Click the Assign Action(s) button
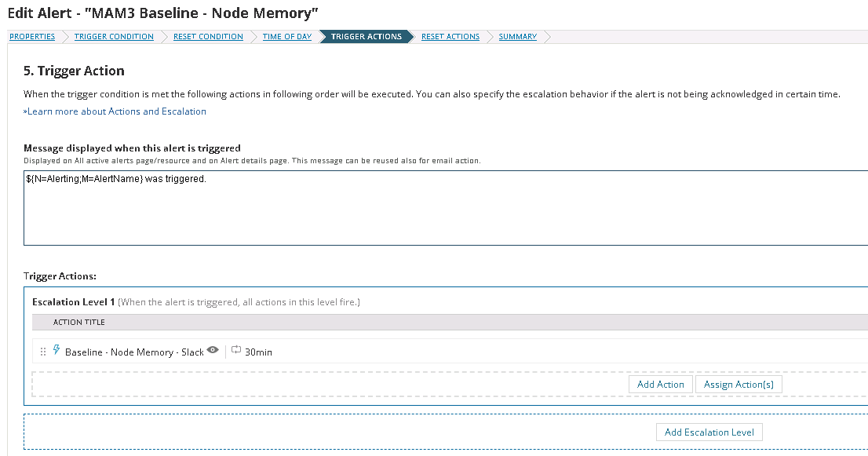 tap(739, 385)
